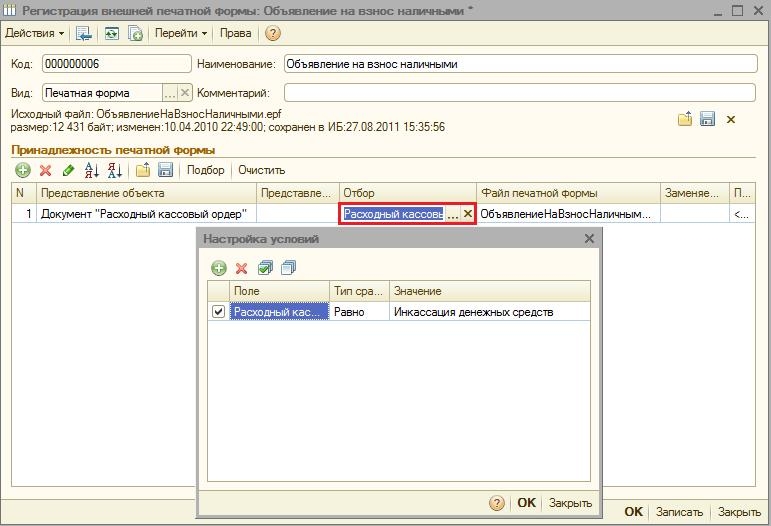
Task: Click the sort descending icon
Action: [x=114, y=170]
